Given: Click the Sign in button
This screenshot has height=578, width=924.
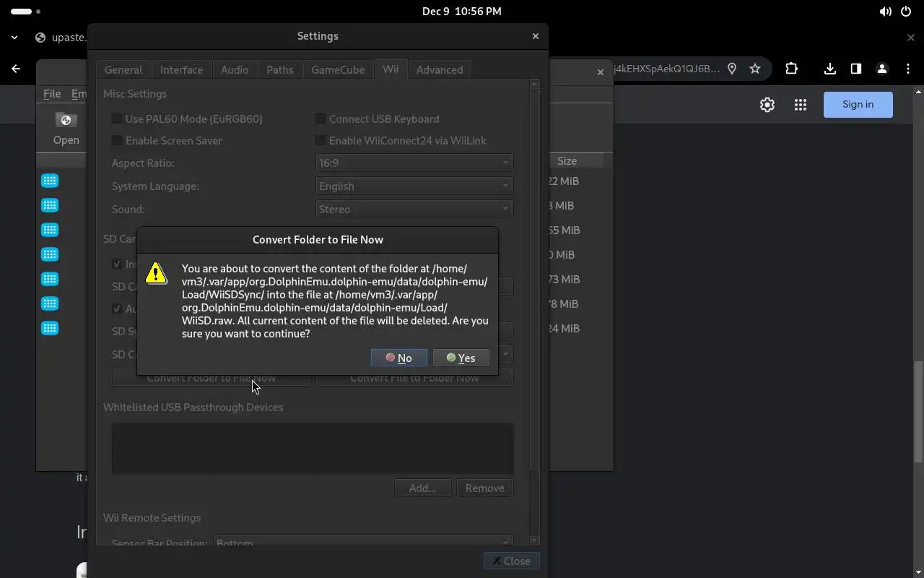Looking at the screenshot, I should (858, 104).
